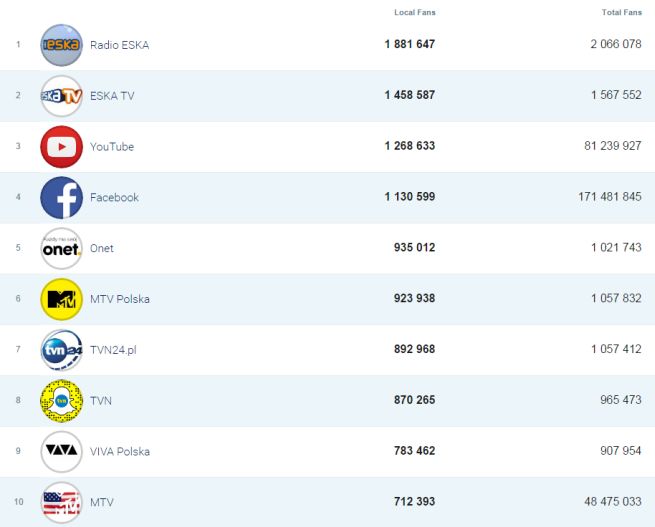Select the Facebook blue logo icon

pos(61,198)
